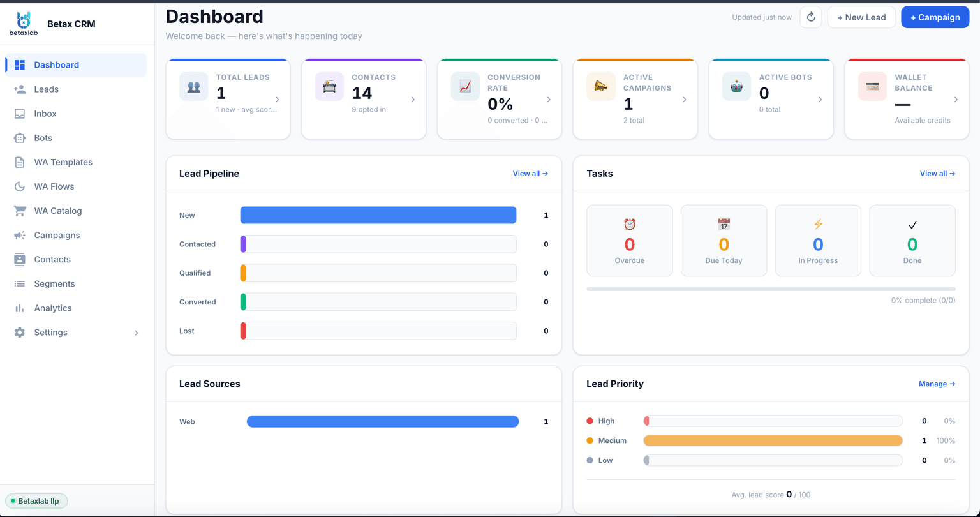Click the "Updated just now" text
Screen dimensions: 980x517
(x=762, y=17)
